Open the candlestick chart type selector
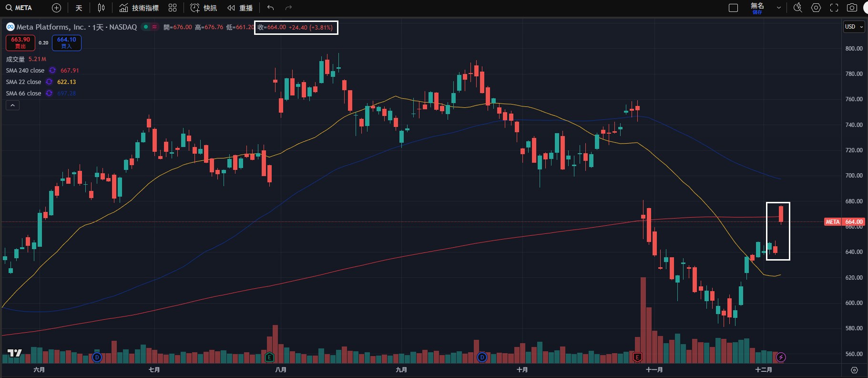 click(x=101, y=8)
